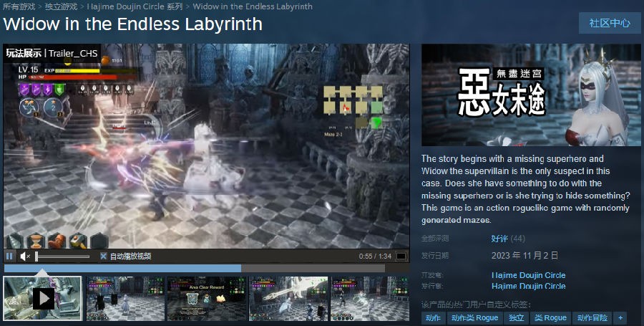Adjust the video volume slider
Screen dimensions: 644x326
pos(62,257)
